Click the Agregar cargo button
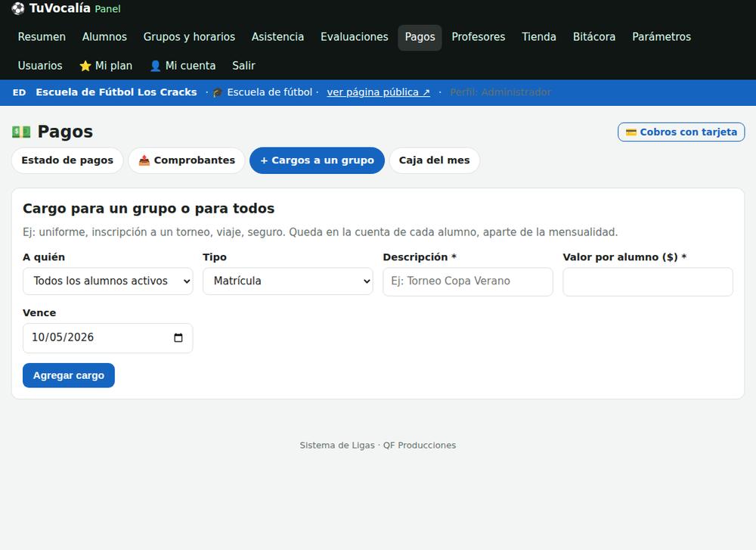The height and width of the screenshot is (550, 756). (69, 375)
